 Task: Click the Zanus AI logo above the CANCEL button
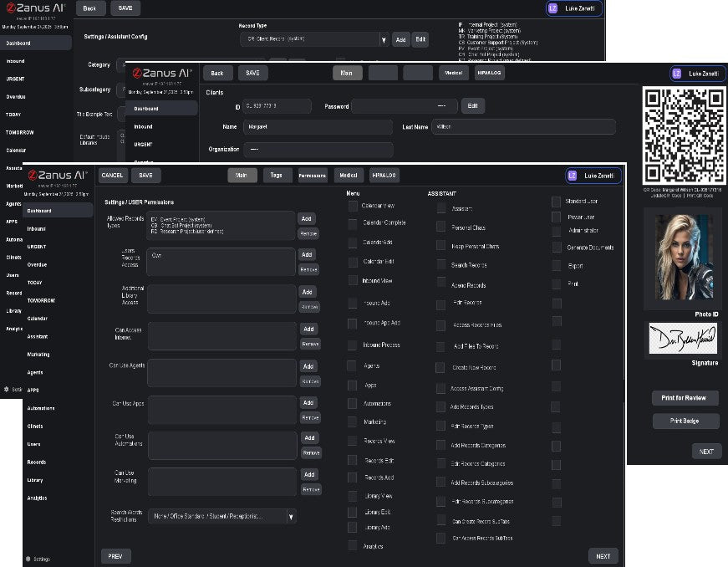tap(58, 176)
